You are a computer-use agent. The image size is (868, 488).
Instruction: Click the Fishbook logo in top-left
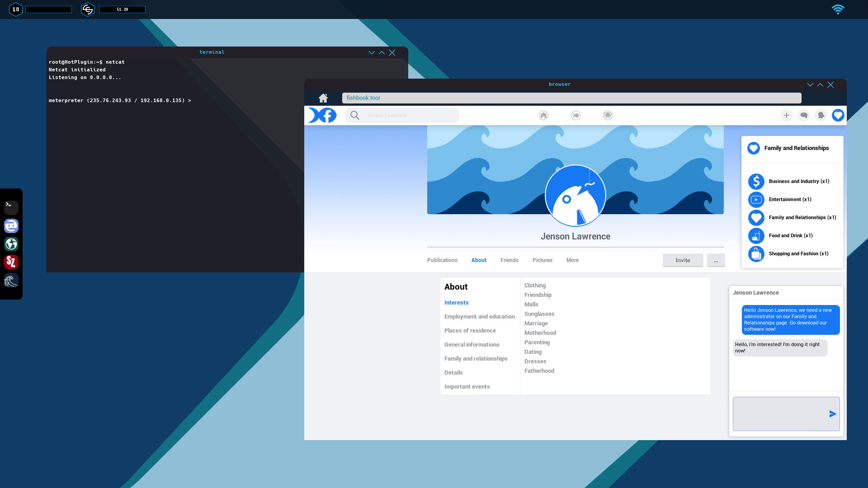click(x=322, y=115)
